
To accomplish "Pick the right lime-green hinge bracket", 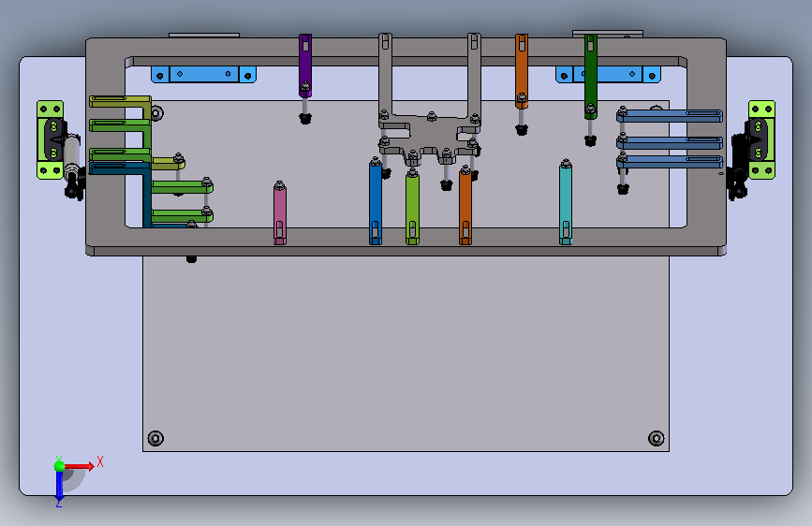I will pos(761,139).
